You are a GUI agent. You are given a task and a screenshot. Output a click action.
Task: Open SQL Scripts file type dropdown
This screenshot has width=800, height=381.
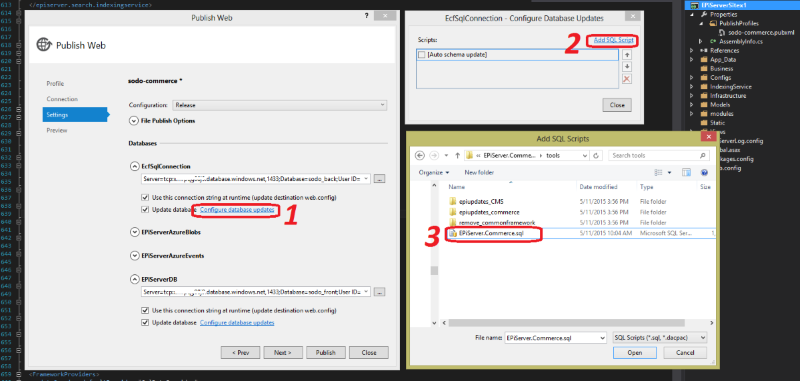pos(659,338)
